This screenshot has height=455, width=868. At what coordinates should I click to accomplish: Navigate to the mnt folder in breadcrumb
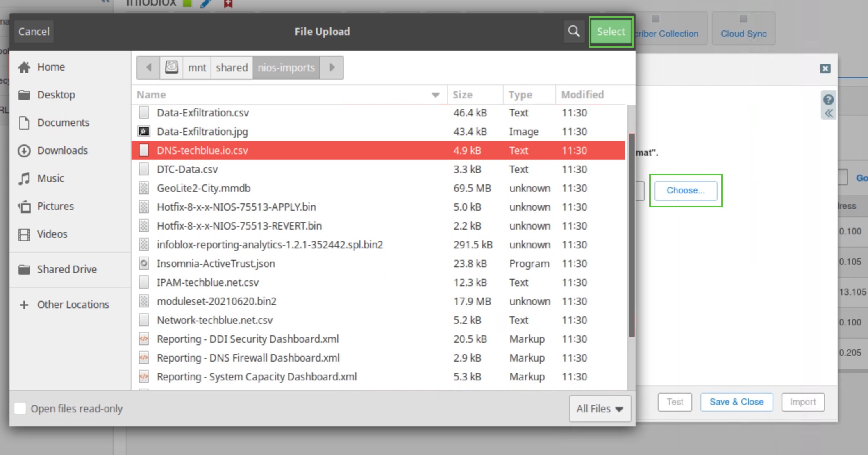[196, 67]
